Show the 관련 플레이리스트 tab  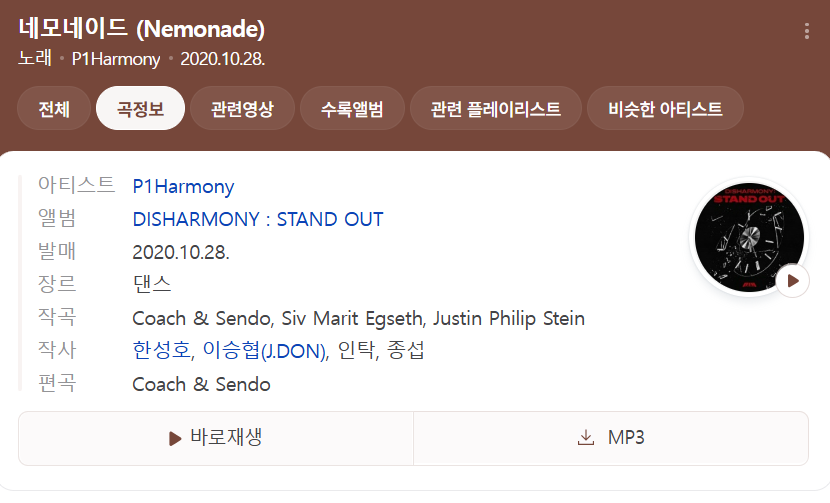[496, 109]
